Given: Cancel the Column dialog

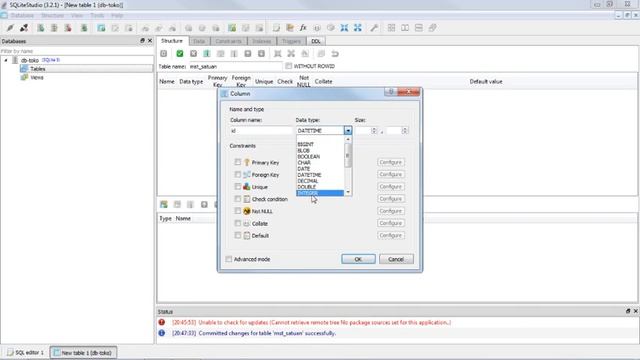Looking at the screenshot, I should click(396, 259).
